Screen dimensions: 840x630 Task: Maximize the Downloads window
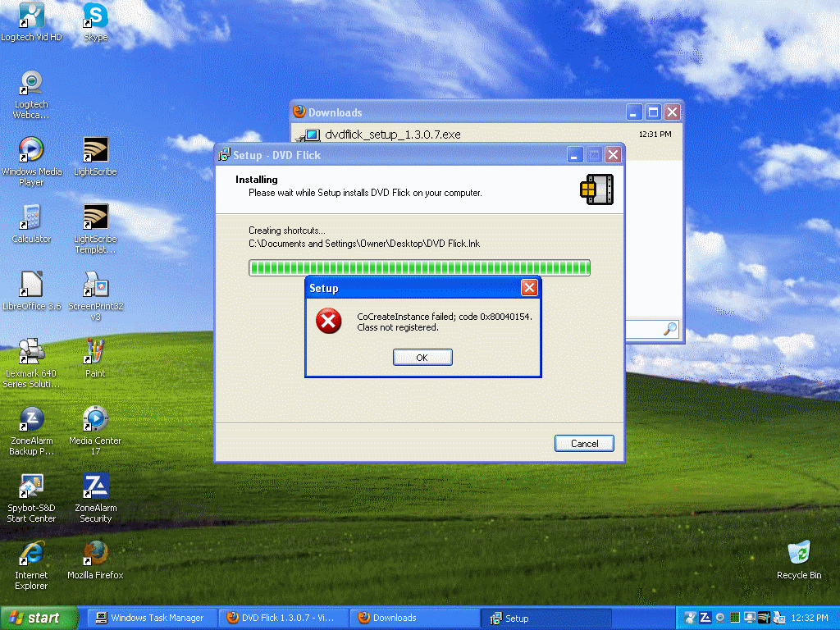tap(652, 112)
